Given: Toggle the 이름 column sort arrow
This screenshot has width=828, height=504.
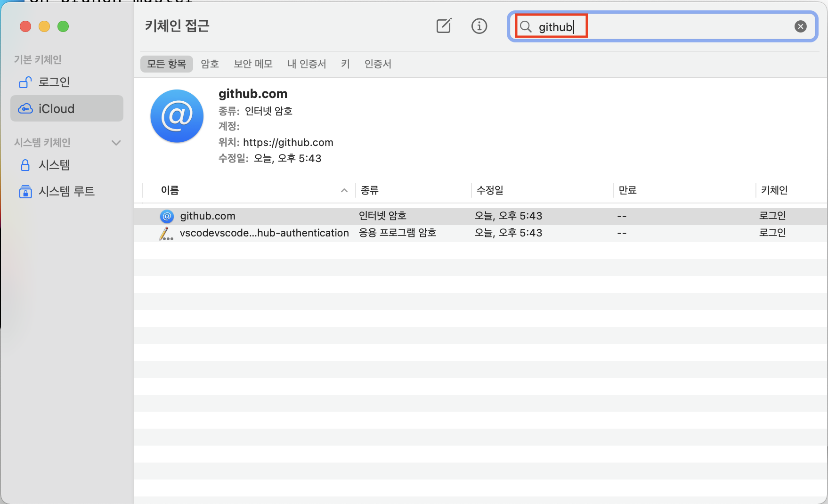Looking at the screenshot, I should point(344,191).
